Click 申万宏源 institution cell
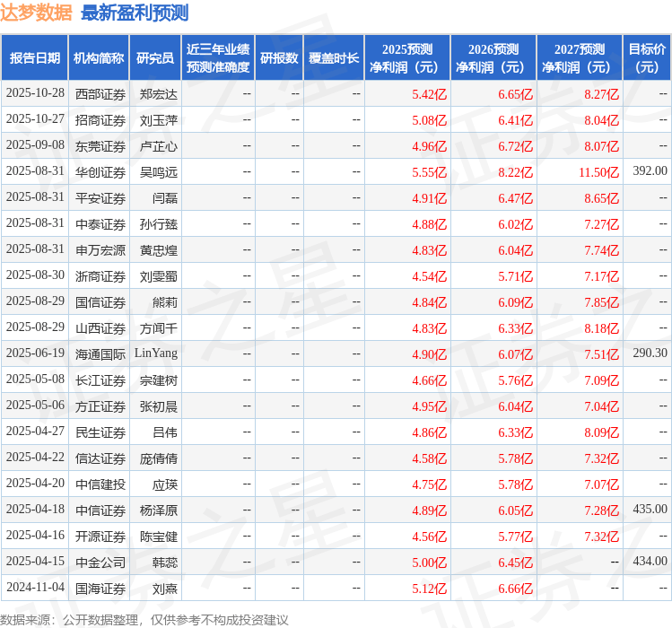672x628 pixels. (100, 250)
